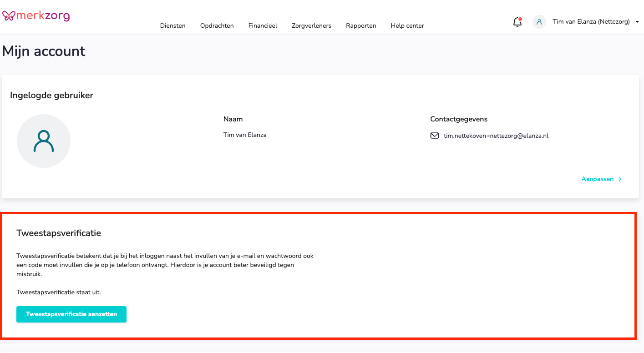The image size is (644, 353).
Task: Navigate to Rapporten
Action: tap(361, 26)
